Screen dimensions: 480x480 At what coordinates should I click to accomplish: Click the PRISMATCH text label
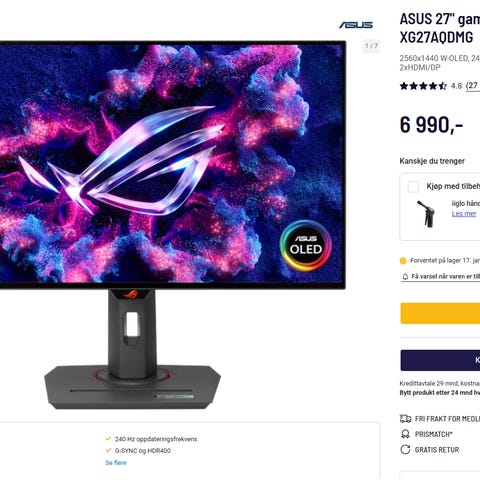tap(433, 434)
